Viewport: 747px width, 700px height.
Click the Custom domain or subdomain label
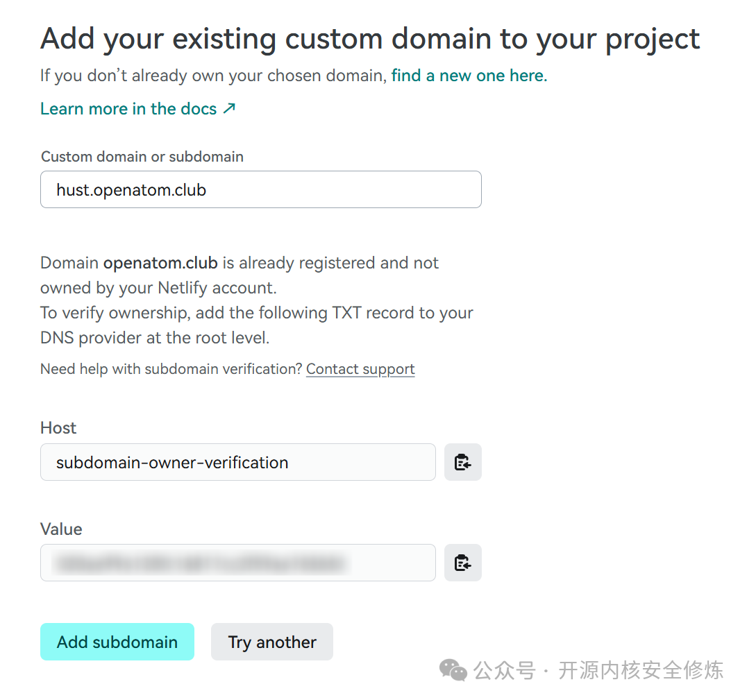point(142,157)
